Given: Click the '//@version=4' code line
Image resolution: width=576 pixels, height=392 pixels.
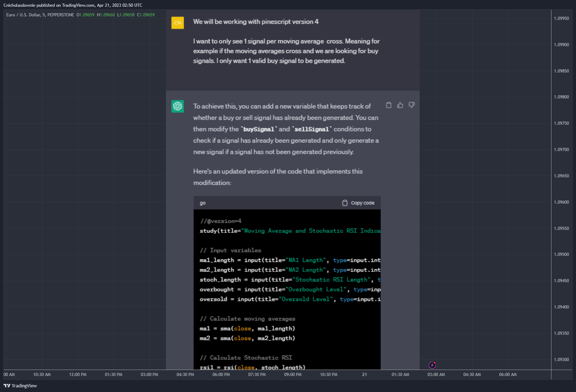Looking at the screenshot, I should [x=221, y=221].
